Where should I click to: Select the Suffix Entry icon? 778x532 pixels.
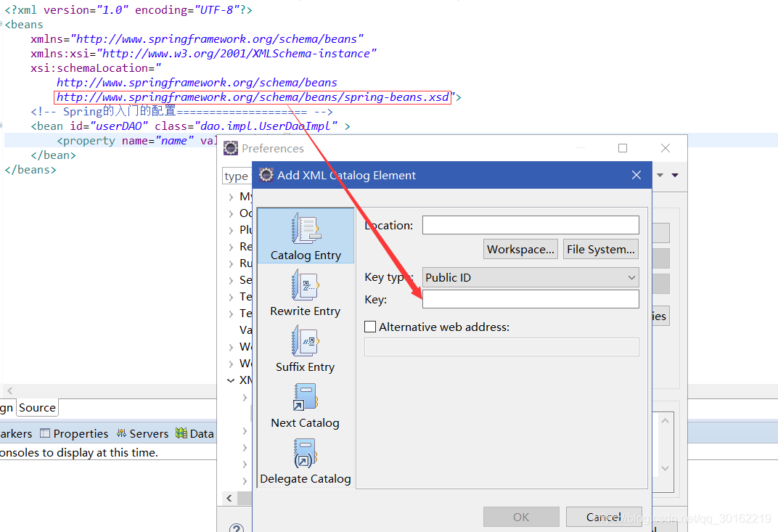coord(306,341)
